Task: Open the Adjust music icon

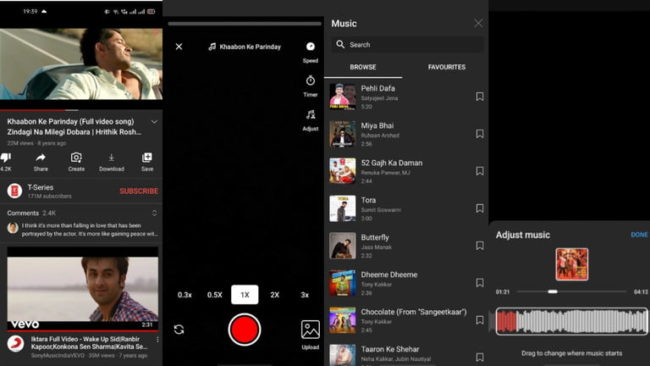Action: [310, 114]
